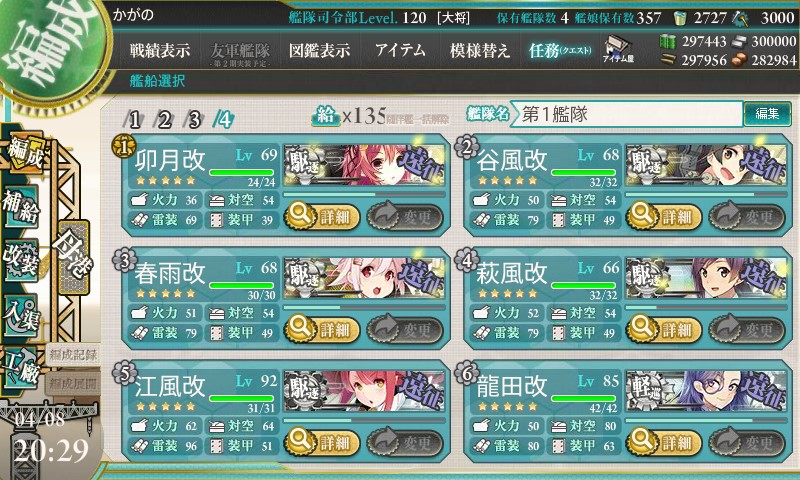Screen dimensions: 800x480
Task: Switch to fleet tab 3
Action: coord(194,120)
